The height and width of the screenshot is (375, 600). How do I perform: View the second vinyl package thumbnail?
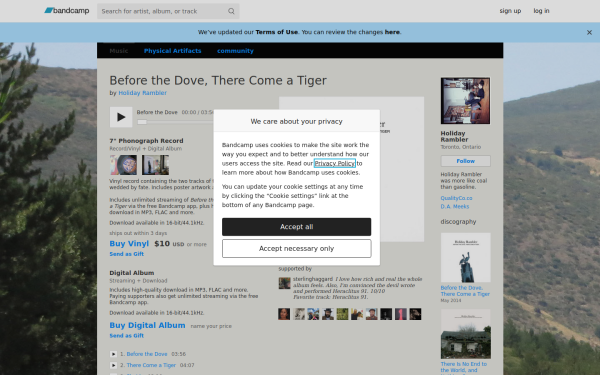coord(155,165)
